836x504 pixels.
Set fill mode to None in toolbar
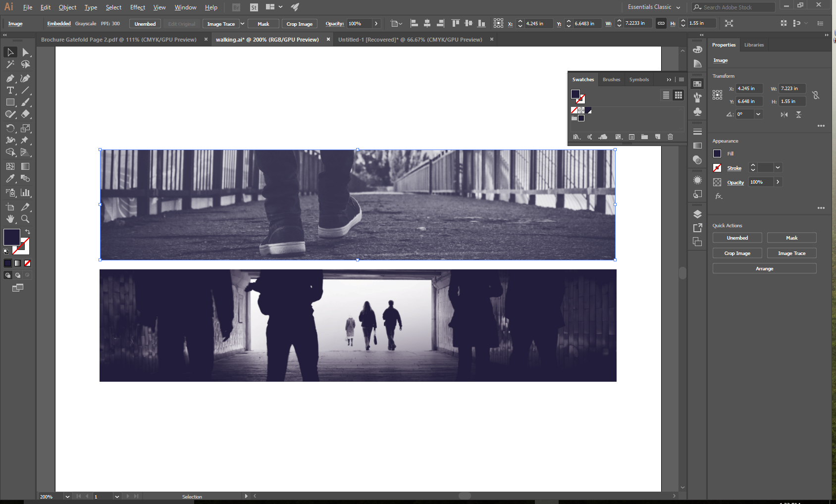(28, 263)
